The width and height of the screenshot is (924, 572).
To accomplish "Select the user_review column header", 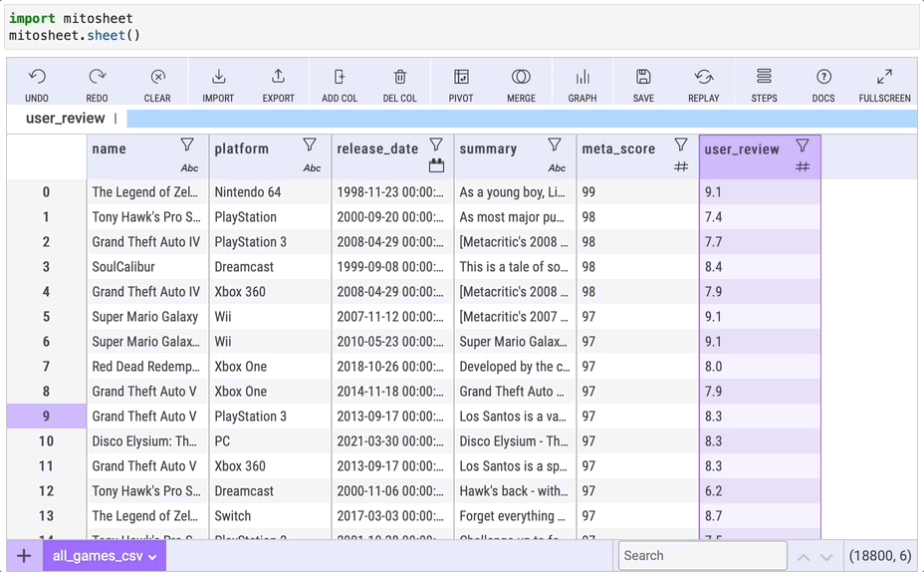I will pyautogui.click(x=743, y=149).
